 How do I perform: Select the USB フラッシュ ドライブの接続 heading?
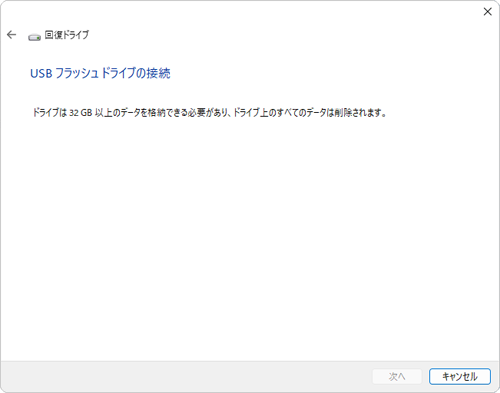100,73
